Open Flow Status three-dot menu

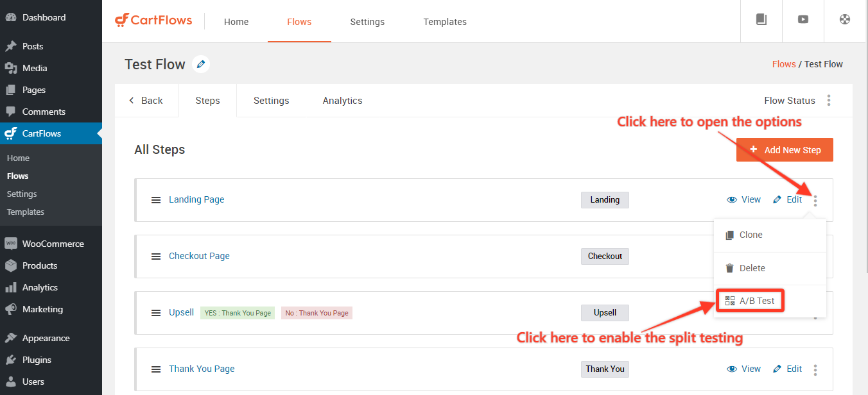click(829, 101)
